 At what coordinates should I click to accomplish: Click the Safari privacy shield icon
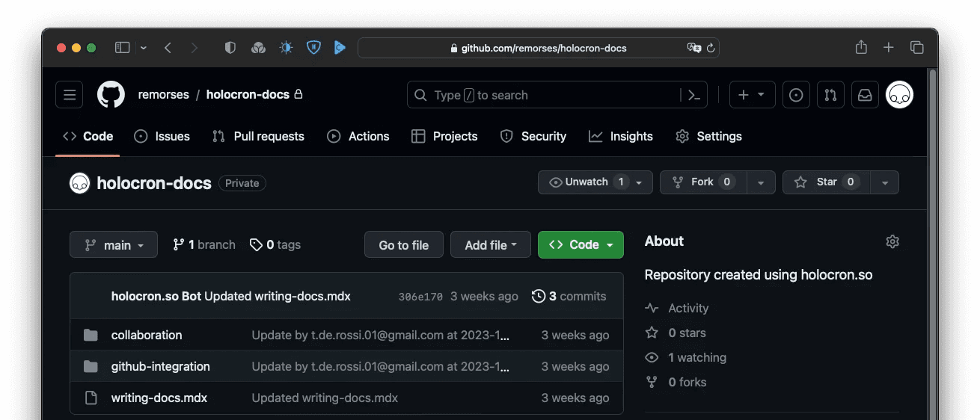tap(230, 48)
